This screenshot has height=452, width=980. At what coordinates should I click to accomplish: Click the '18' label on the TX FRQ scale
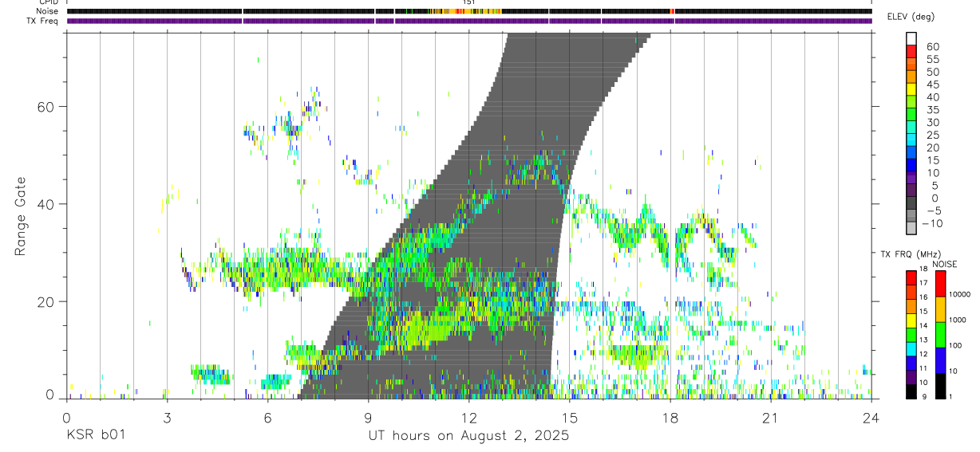[923, 269]
